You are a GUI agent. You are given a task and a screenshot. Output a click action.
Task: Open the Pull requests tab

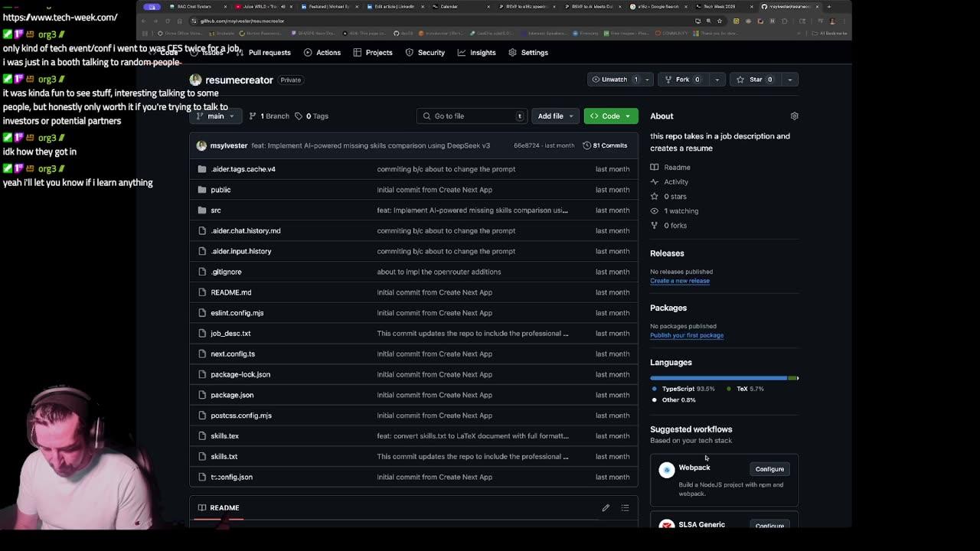pyautogui.click(x=263, y=53)
